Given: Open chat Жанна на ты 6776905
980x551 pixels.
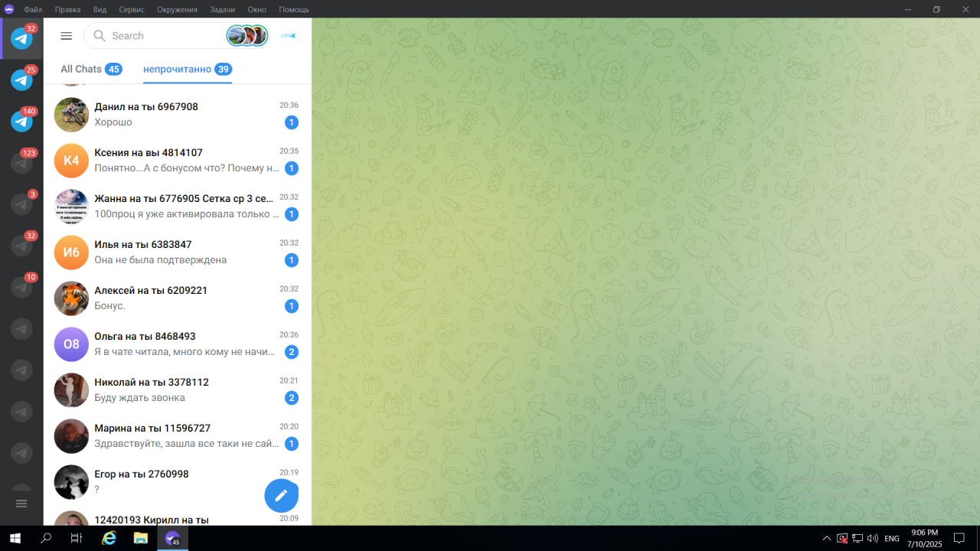Looking at the screenshot, I should [178, 207].
